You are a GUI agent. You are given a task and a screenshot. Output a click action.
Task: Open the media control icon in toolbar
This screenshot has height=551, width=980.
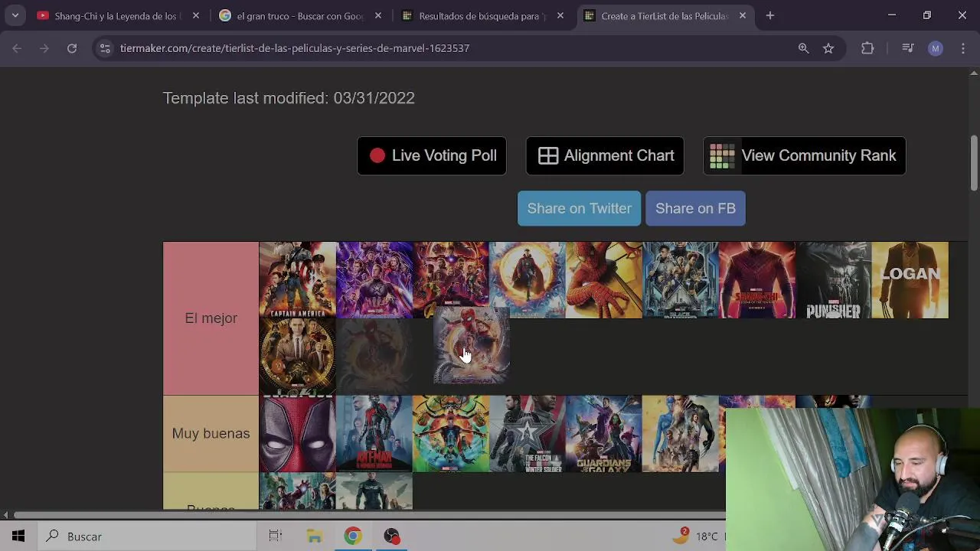click(908, 48)
